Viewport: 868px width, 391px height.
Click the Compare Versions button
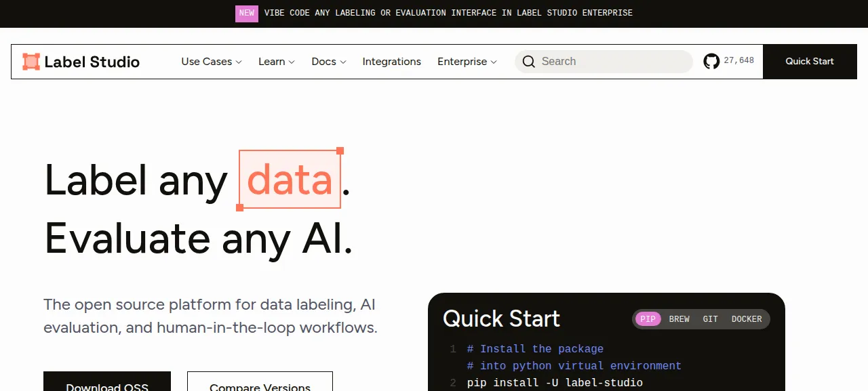click(260, 382)
